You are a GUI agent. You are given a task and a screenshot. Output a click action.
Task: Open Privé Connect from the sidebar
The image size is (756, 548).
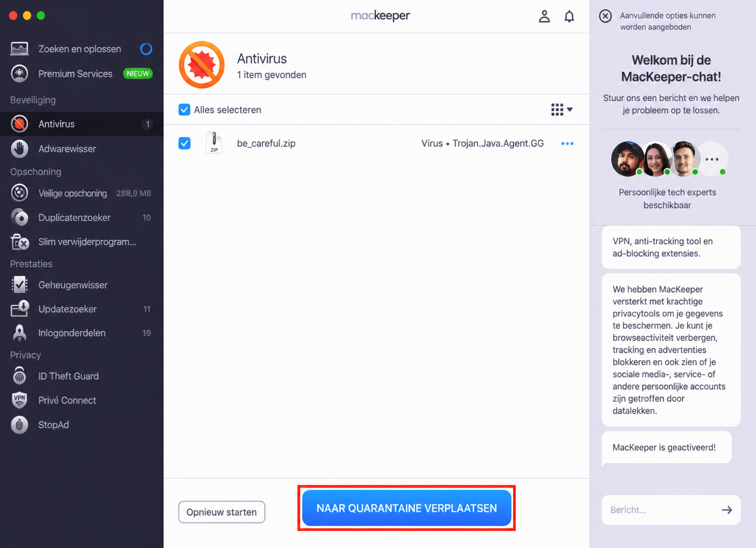[x=82, y=400]
